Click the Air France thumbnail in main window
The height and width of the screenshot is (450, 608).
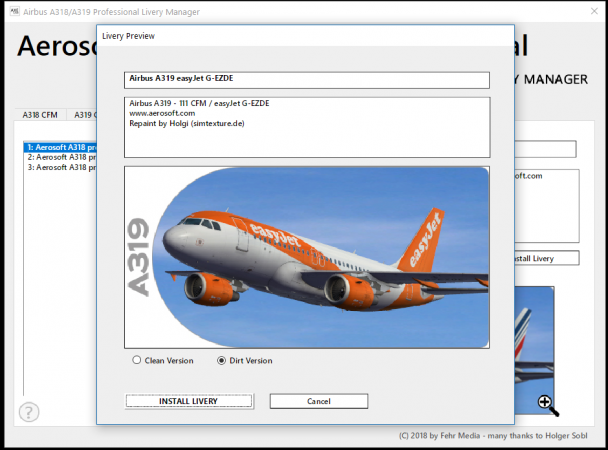[534, 350]
